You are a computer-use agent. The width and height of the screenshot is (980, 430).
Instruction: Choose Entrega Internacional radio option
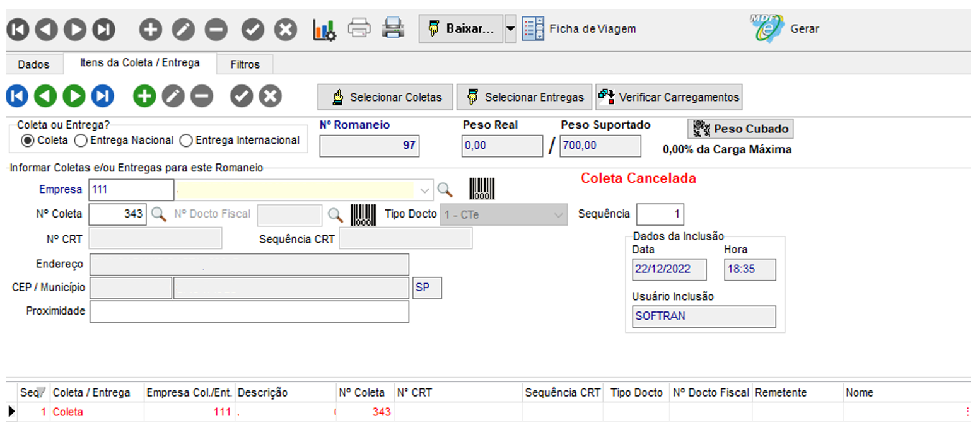(186, 141)
